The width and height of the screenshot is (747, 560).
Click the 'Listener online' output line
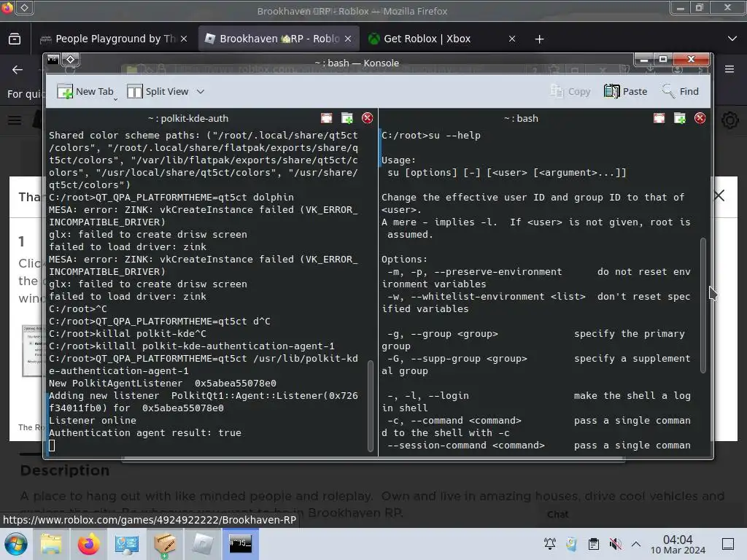point(93,421)
